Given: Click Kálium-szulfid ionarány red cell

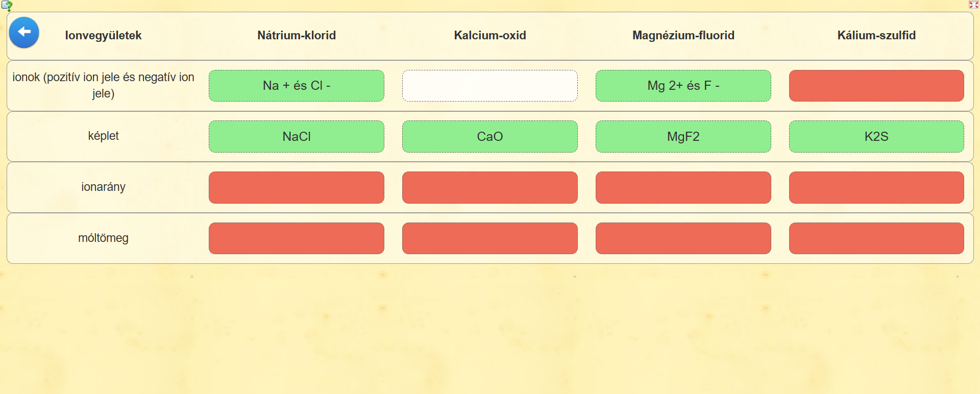Looking at the screenshot, I should [876, 187].
